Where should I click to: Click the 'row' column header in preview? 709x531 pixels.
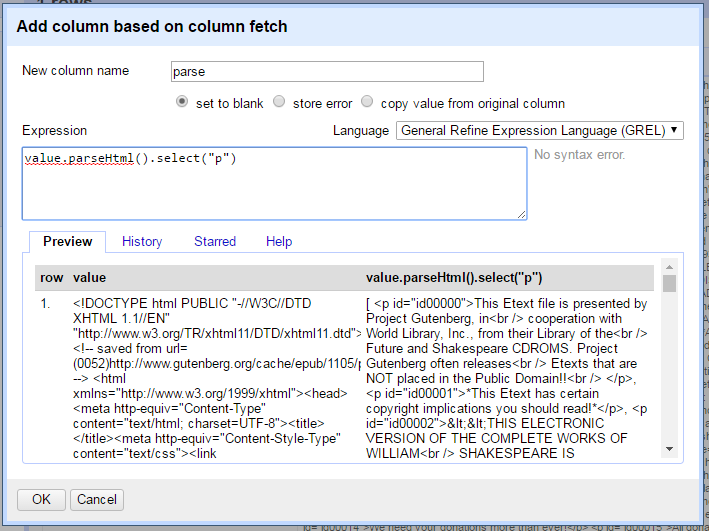pyautogui.click(x=50, y=277)
